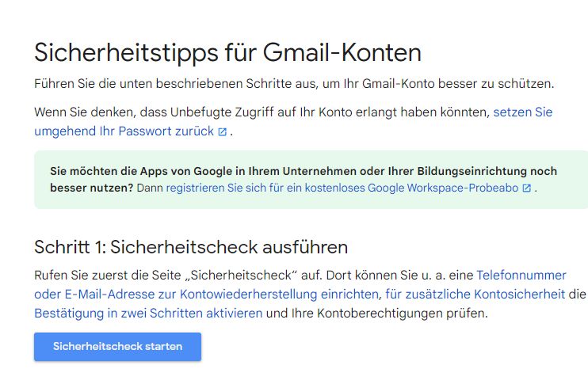Start the Sicherheitscheck with the blue button
This screenshot has width=588, height=384.
coord(117,347)
